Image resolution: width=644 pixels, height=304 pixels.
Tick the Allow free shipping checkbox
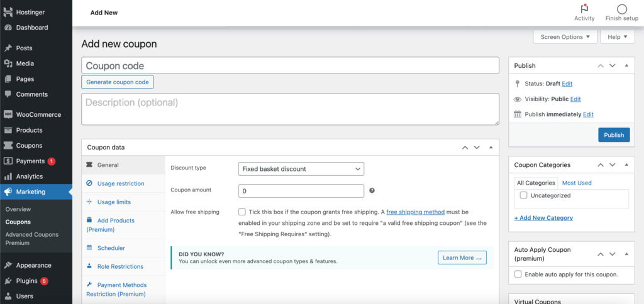click(242, 212)
